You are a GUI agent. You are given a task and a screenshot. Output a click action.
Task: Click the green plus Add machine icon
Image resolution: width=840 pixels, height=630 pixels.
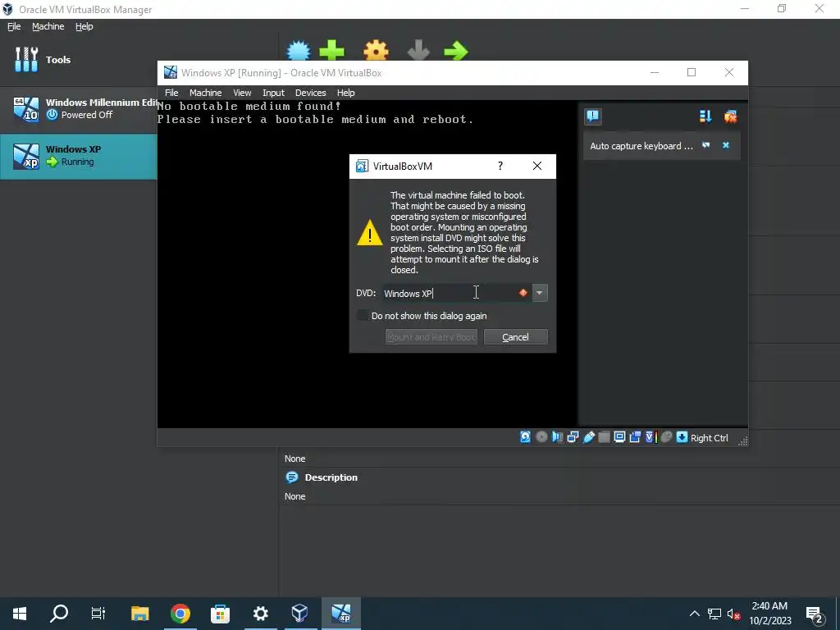click(x=331, y=51)
